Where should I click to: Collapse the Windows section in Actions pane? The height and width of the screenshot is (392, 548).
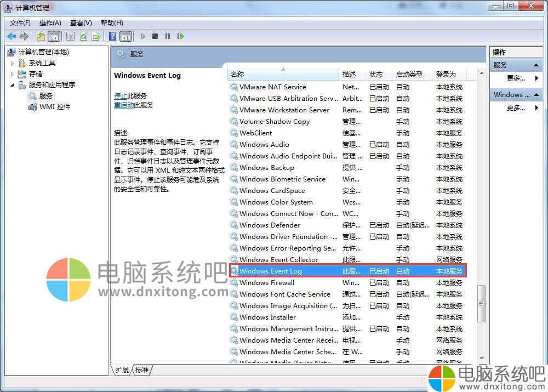[x=536, y=95]
